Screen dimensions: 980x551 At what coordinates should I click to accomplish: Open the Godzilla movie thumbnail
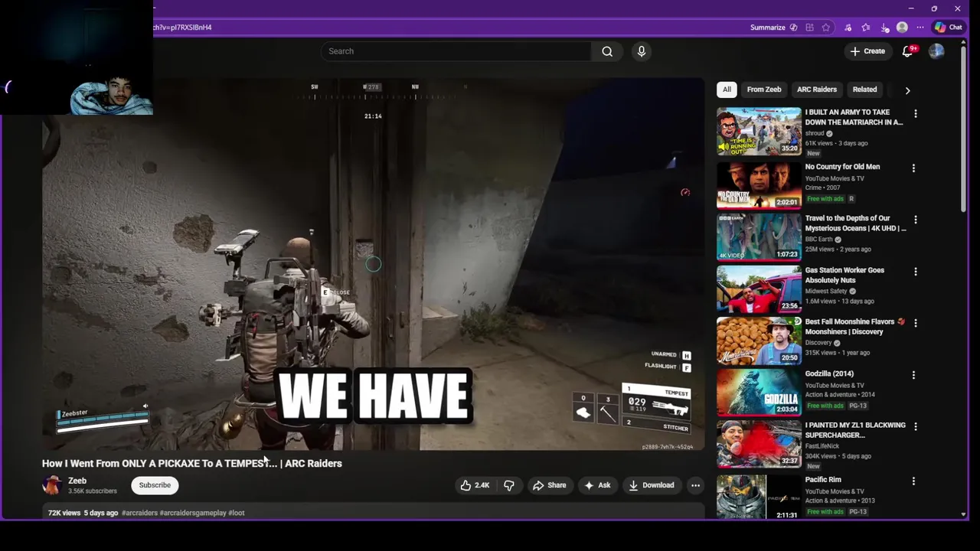pos(759,392)
